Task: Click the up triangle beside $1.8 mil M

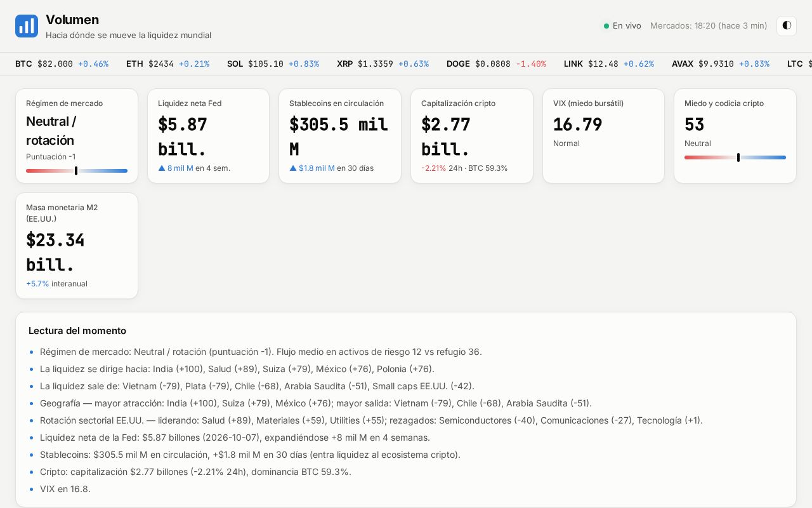Action: tap(293, 168)
